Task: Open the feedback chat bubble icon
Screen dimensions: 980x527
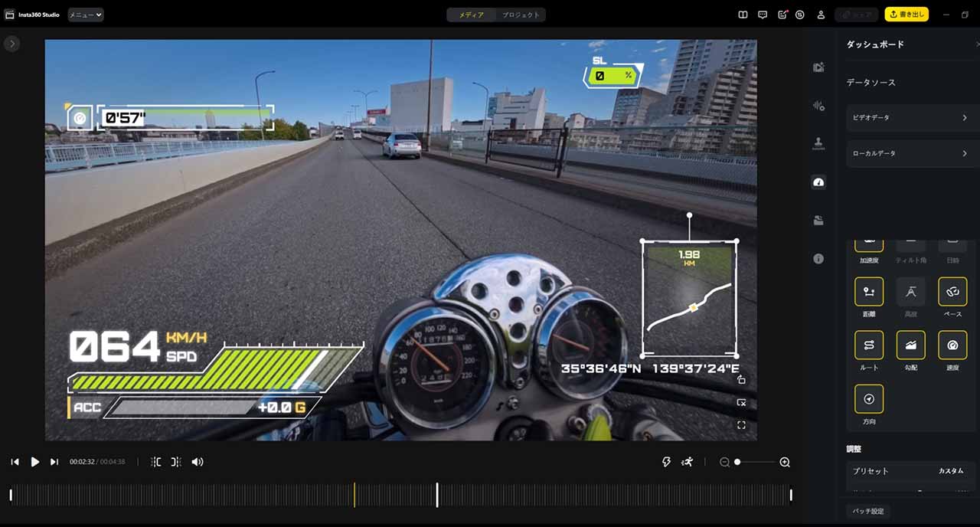Action: click(763, 15)
